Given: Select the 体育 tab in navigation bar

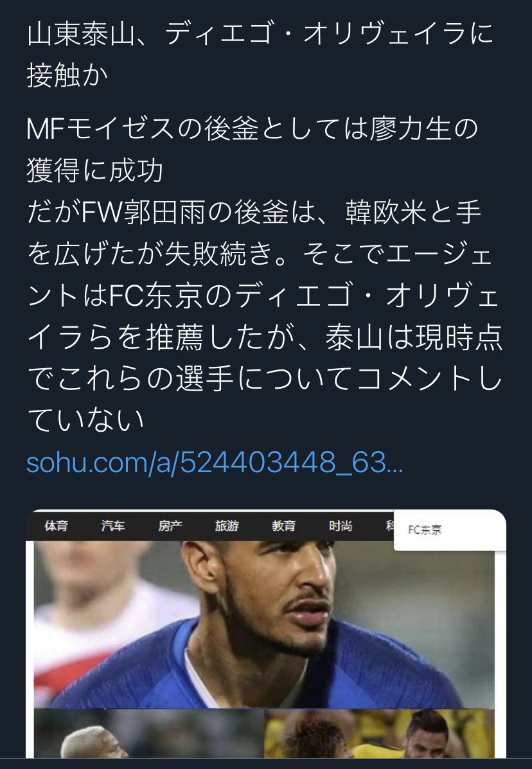Looking at the screenshot, I should click(x=57, y=526).
